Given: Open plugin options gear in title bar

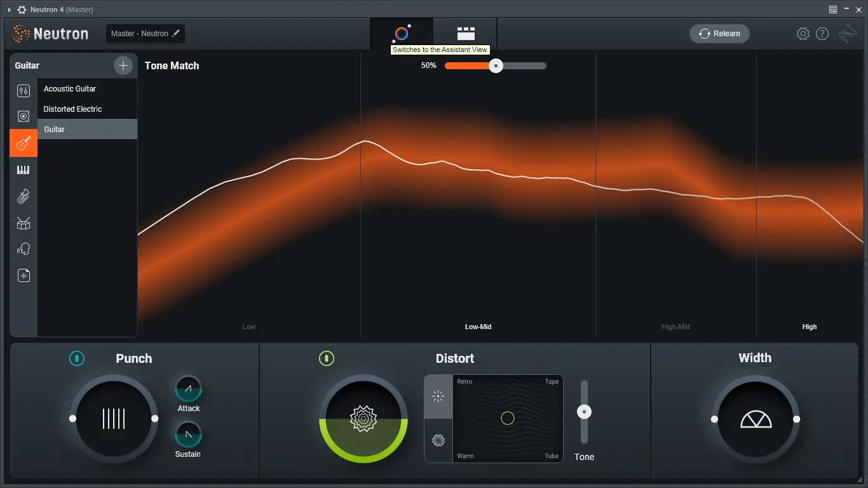Looking at the screenshot, I should point(22,10).
